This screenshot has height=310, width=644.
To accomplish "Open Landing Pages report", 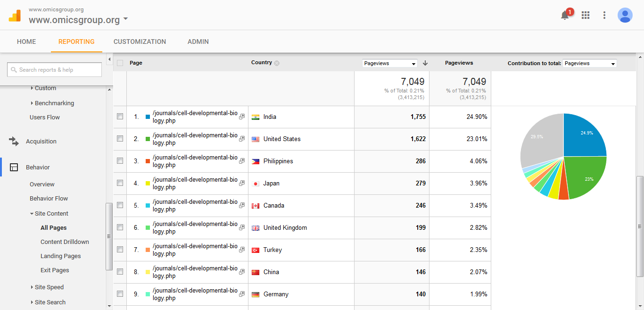I will (x=61, y=256).
